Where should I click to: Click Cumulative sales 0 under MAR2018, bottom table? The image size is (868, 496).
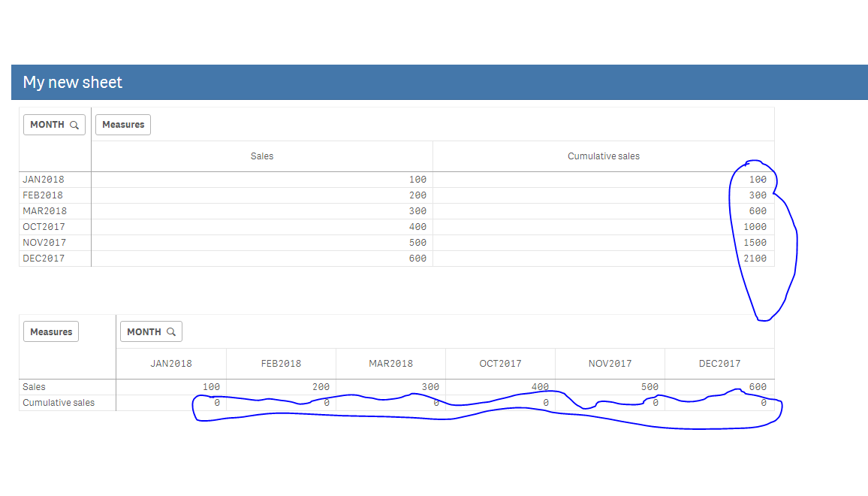click(x=436, y=403)
